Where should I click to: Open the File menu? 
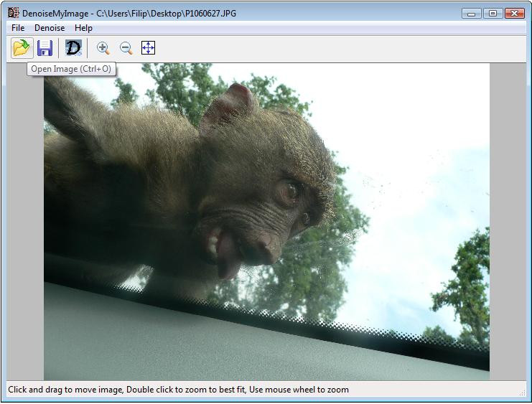tap(18, 28)
